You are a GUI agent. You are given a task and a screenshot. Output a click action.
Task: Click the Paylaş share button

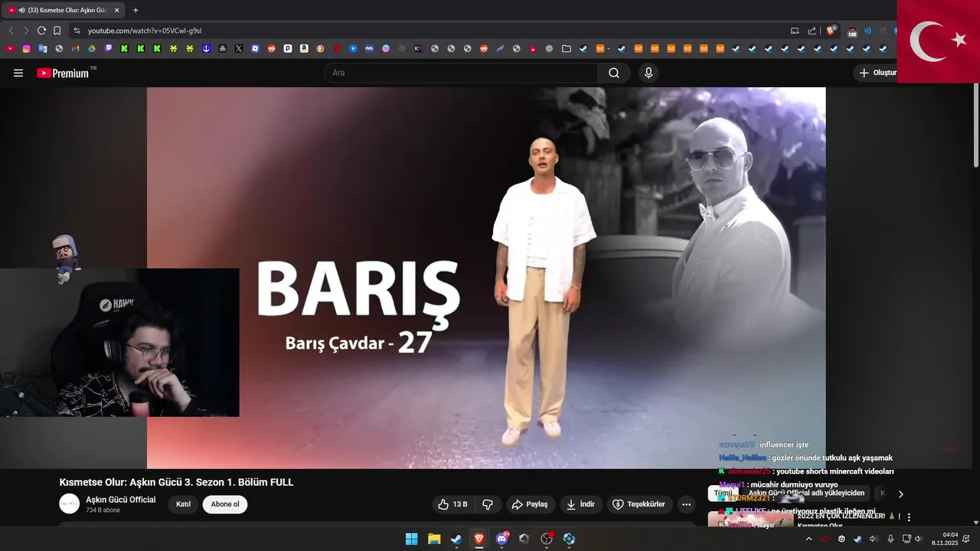click(530, 504)
